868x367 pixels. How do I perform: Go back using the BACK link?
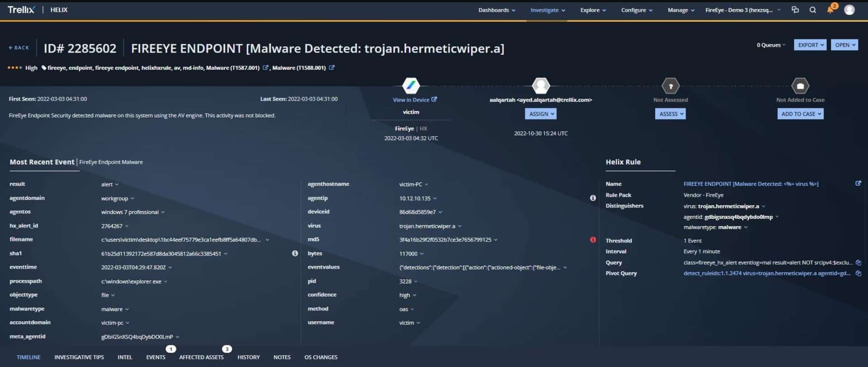click(19, 48)
